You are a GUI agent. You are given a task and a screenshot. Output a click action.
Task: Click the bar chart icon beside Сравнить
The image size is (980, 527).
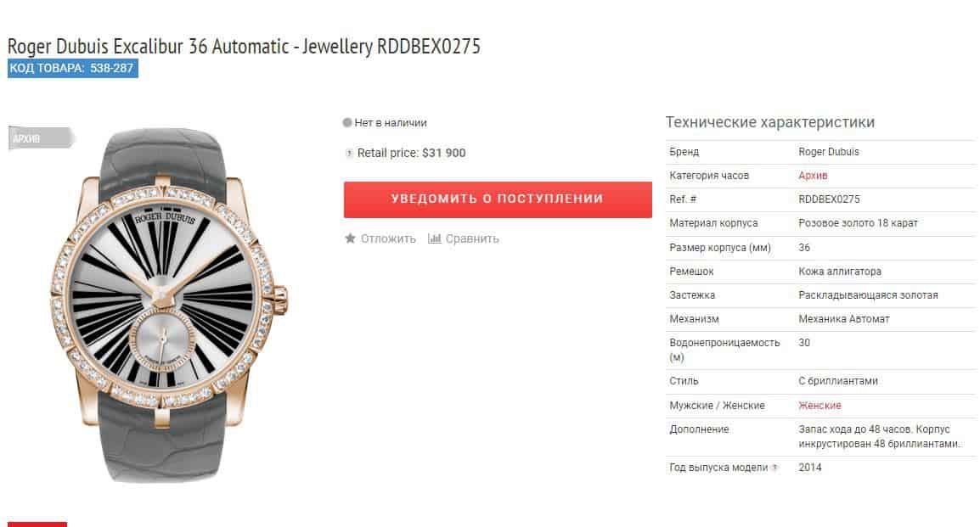pyautogui.click(x=434, y=238)
